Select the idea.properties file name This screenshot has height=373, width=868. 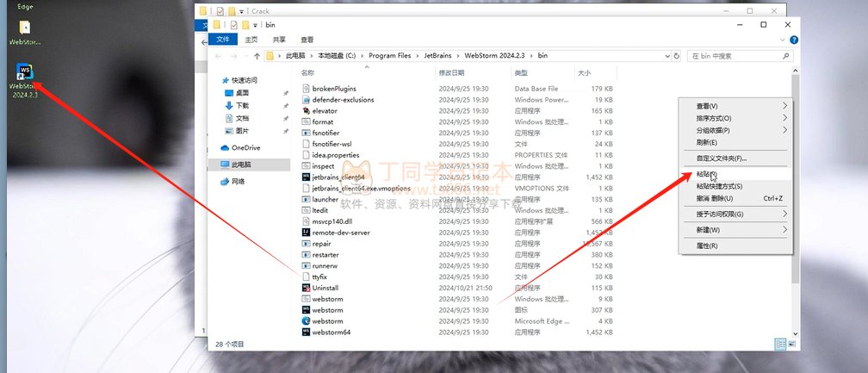click(336, 155)
